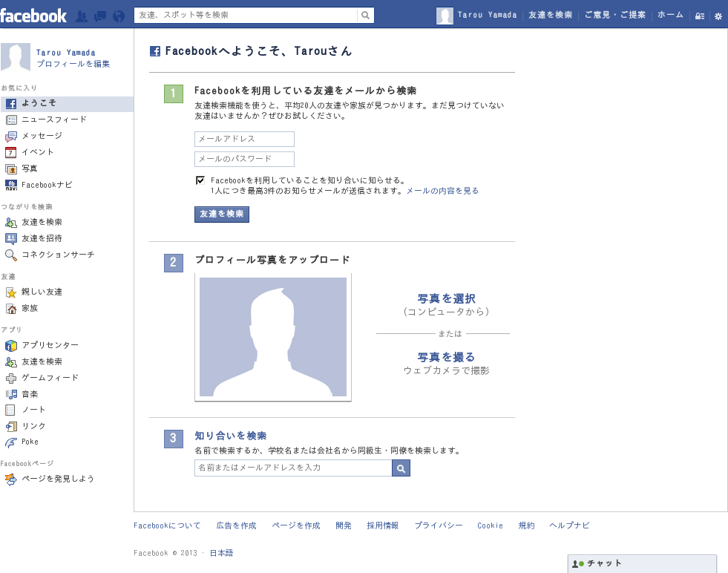Open Facebookについて footer link
The image size is (728, 573).
pos(167,525)
